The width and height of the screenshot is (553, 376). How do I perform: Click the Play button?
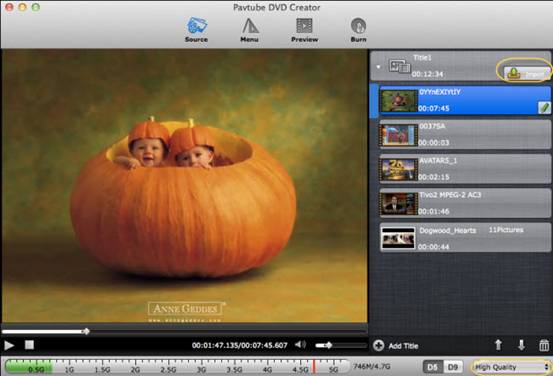(x=9, y=345)
